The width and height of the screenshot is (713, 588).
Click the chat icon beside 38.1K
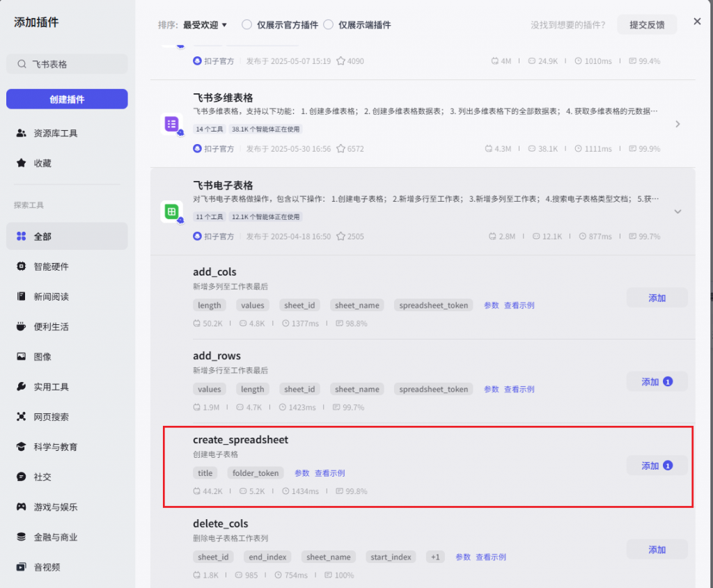point(531,149)
